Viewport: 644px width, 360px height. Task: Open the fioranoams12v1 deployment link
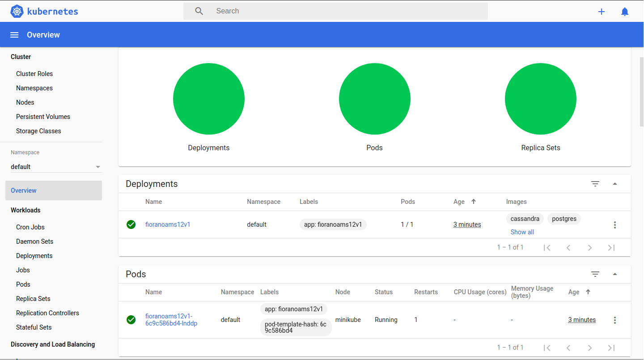[x=168, y=224]
